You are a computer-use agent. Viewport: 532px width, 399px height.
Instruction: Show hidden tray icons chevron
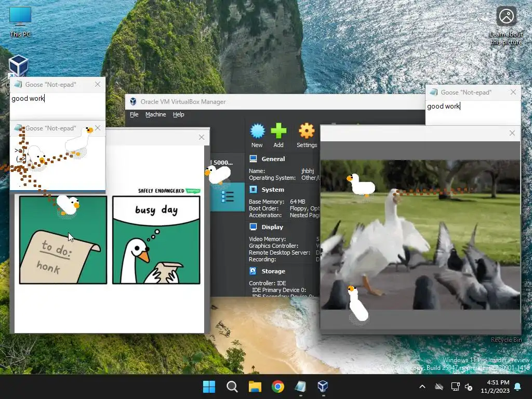coord(422,387)
